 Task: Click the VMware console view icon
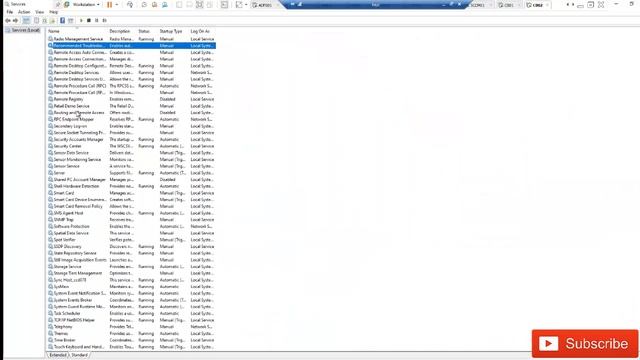(x=224, y=5)
